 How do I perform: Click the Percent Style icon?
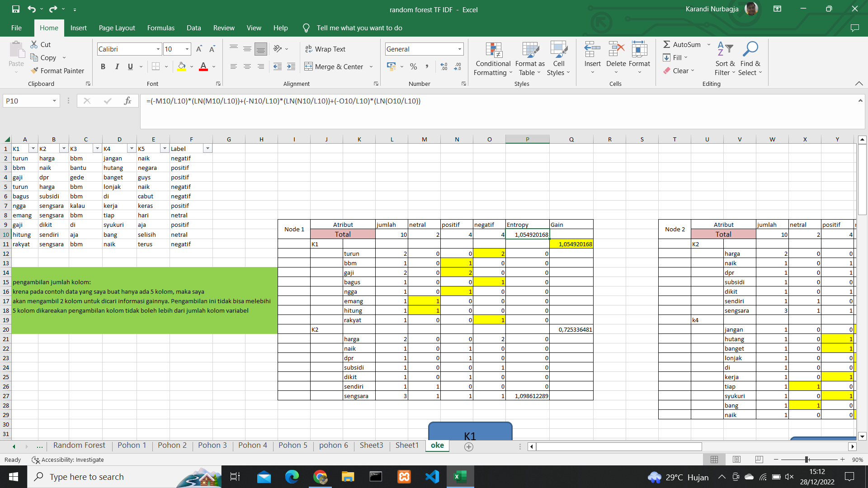click(x=413, y=66)
